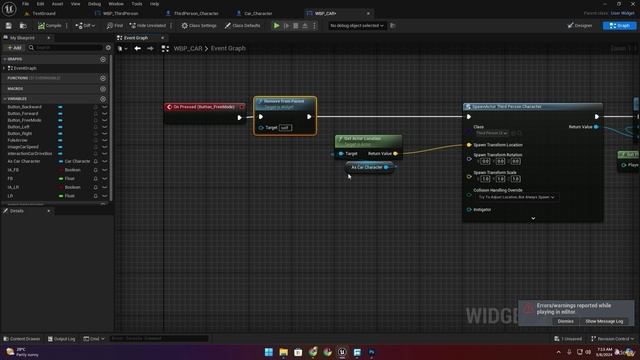Add a new variable with plus icon
The width and height of the screenshot is (640, 360).
pyautogui.click(x=103, y=99)
